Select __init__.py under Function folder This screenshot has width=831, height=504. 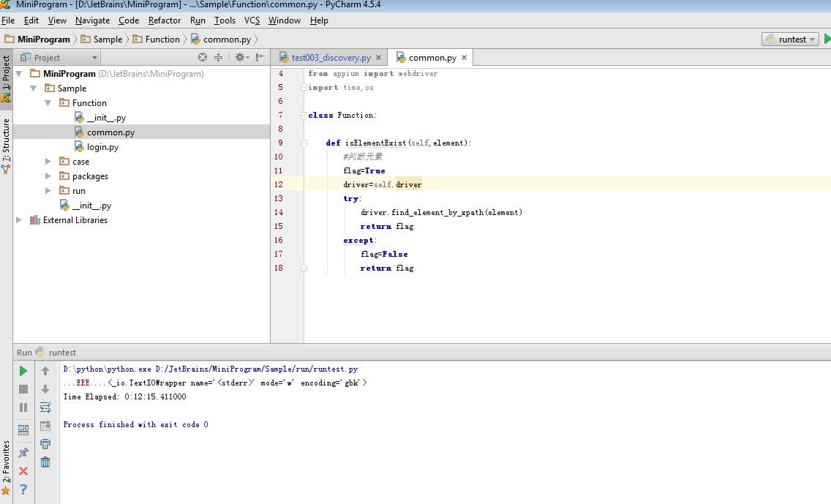coord(106,118)
